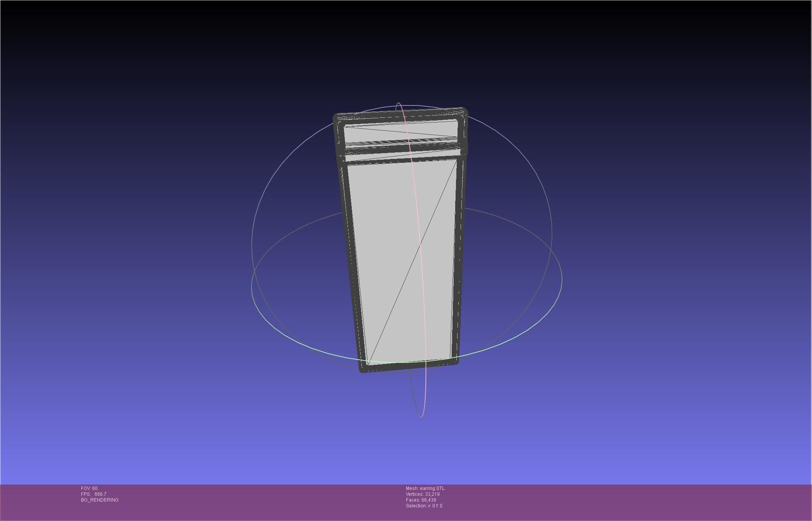Screen dimensions: 812x521
Task: Click the 'FPS: 666.7' readout
Action: [93, 494]
